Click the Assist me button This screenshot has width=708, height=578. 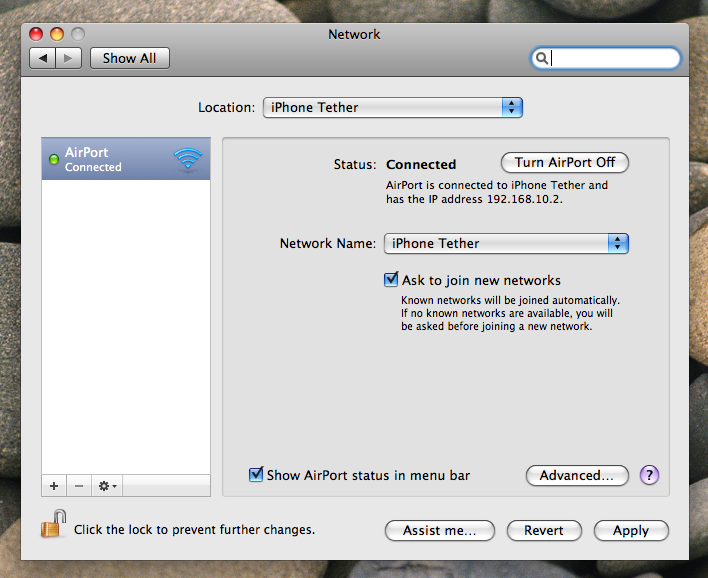coord(440,531)
